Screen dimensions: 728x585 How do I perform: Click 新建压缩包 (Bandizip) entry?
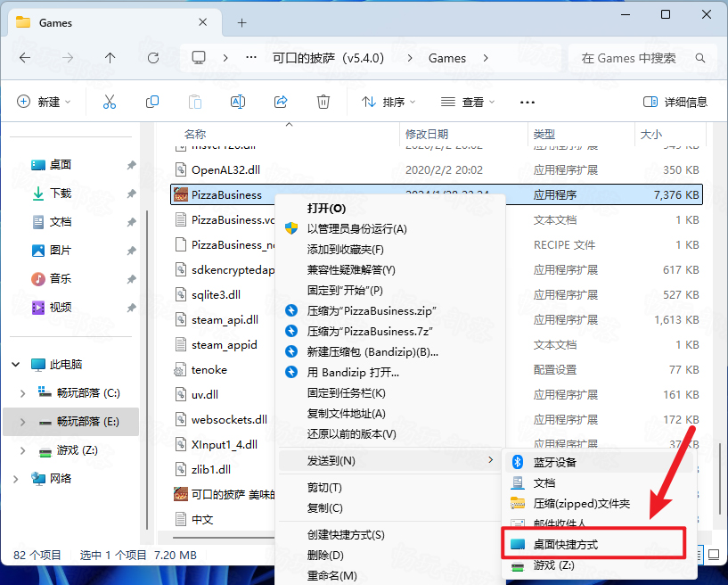[390, 351]
